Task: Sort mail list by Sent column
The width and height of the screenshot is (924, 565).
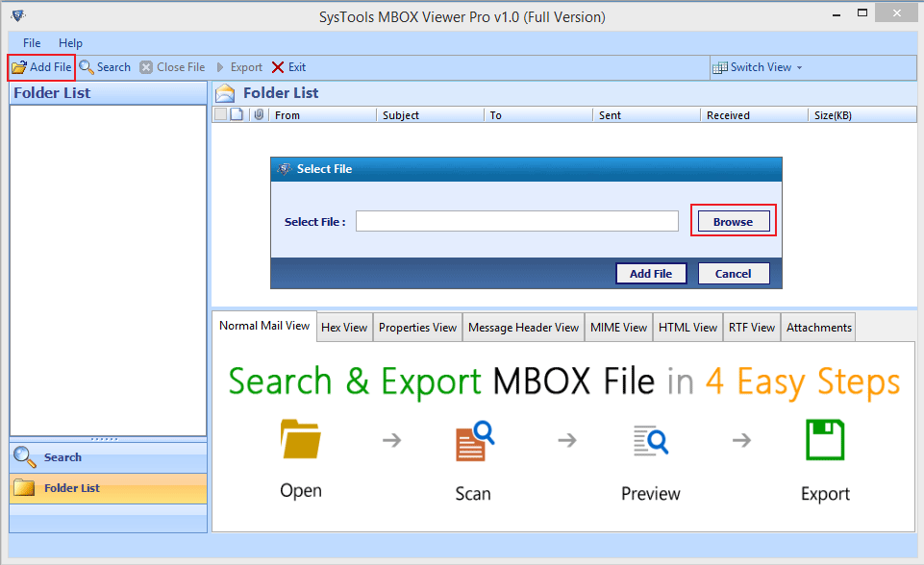Action: point(646,115)
